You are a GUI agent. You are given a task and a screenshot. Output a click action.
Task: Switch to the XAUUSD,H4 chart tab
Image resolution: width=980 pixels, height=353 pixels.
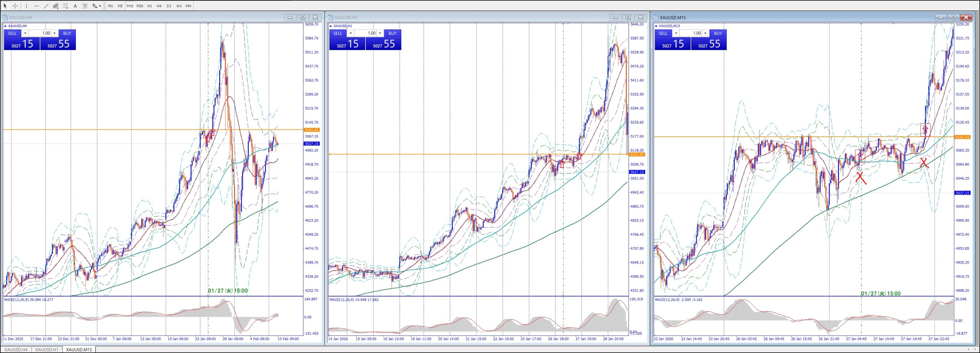tap(16, 350)
